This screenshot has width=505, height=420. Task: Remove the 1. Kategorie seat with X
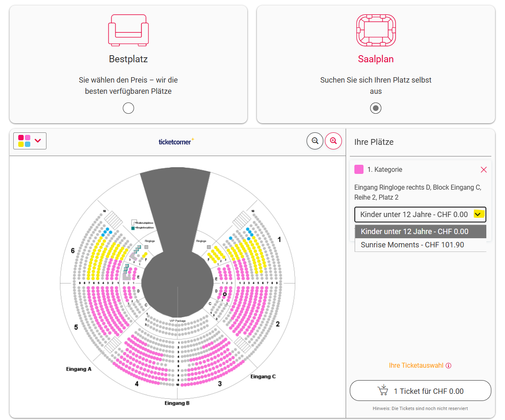483,170
